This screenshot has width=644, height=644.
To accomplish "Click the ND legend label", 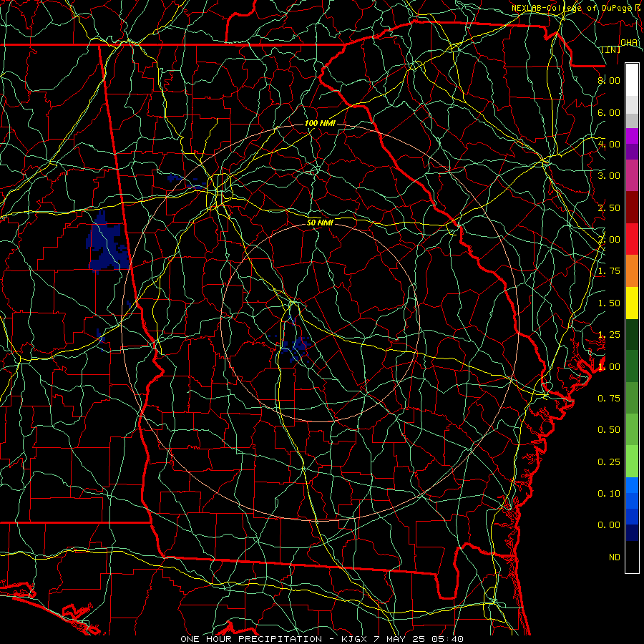I will [615, 557].
